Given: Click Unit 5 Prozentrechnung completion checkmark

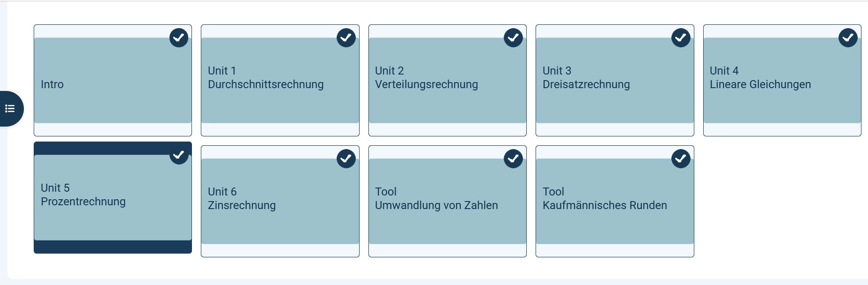Looking at the screenshot, I should tap(179, 155).
